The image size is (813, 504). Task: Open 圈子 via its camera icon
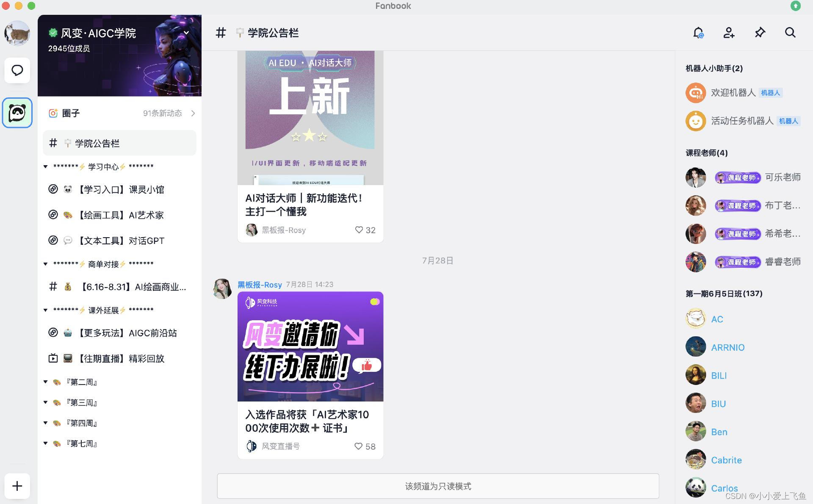[53, 113]
